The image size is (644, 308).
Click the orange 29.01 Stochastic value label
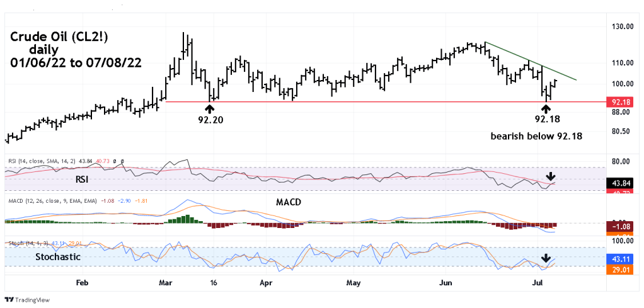[x=621, y=270]
